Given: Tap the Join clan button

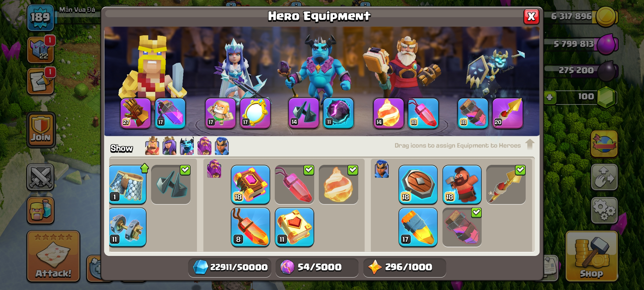Looking at the screenshot, I should tap(41, 130).
